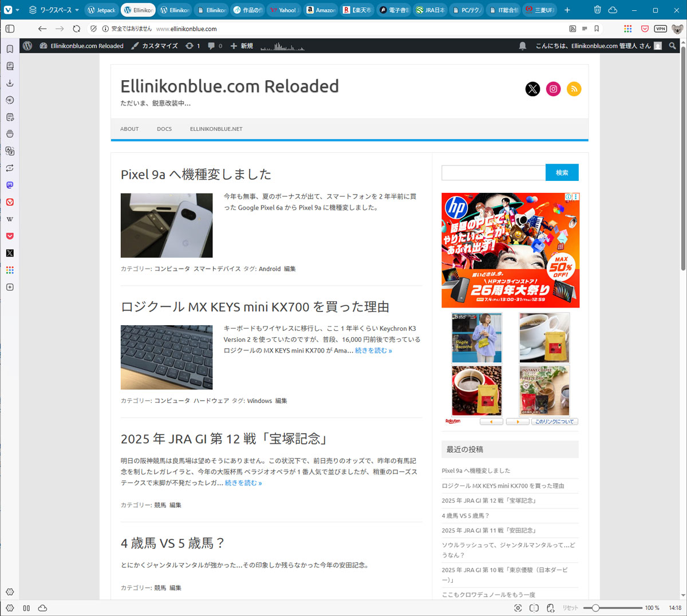
Task: Expand the 新規 admin bar menu
Action: point(242,46)
